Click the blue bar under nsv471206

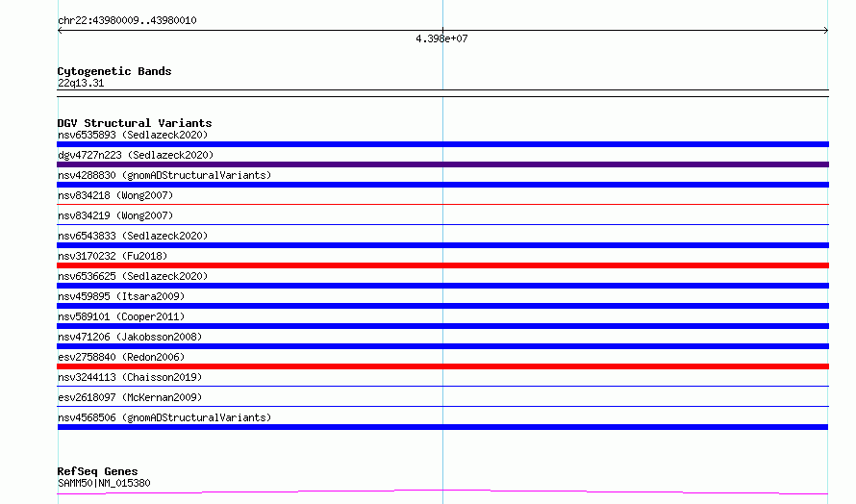tap(442, 346)
